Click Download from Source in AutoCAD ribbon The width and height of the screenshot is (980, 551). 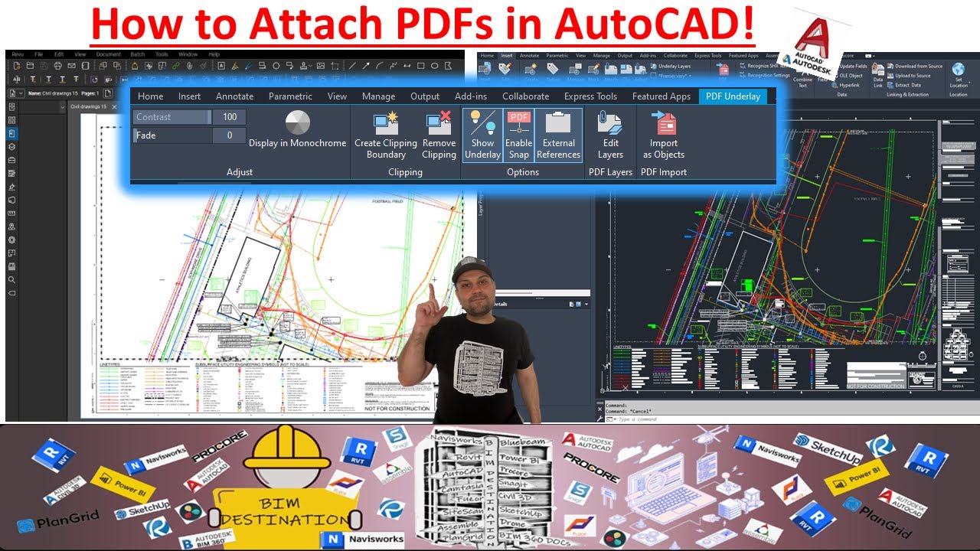(x=915, y=66)
